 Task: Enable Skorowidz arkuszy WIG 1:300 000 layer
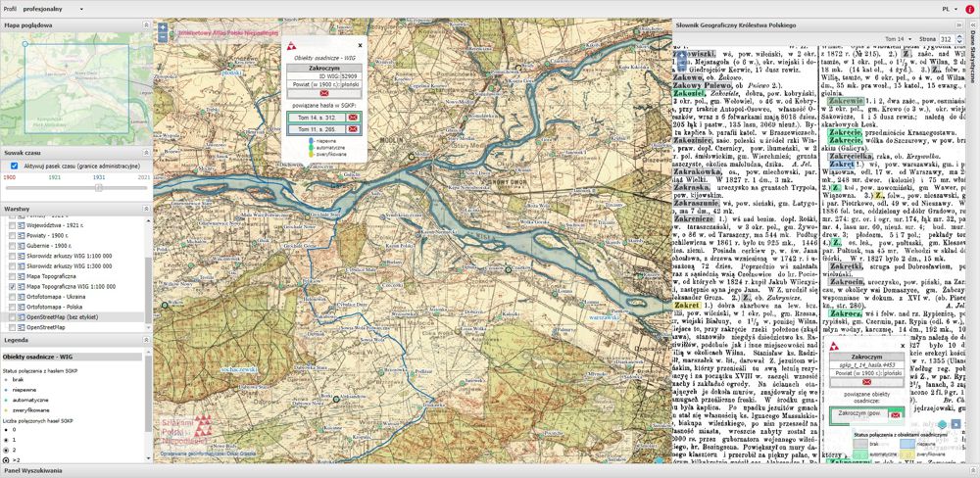tap(13, 266)
